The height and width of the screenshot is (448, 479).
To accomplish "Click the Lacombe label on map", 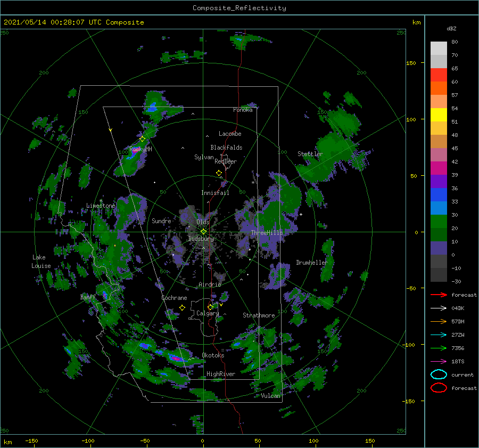I will click(x=230, y=134).
